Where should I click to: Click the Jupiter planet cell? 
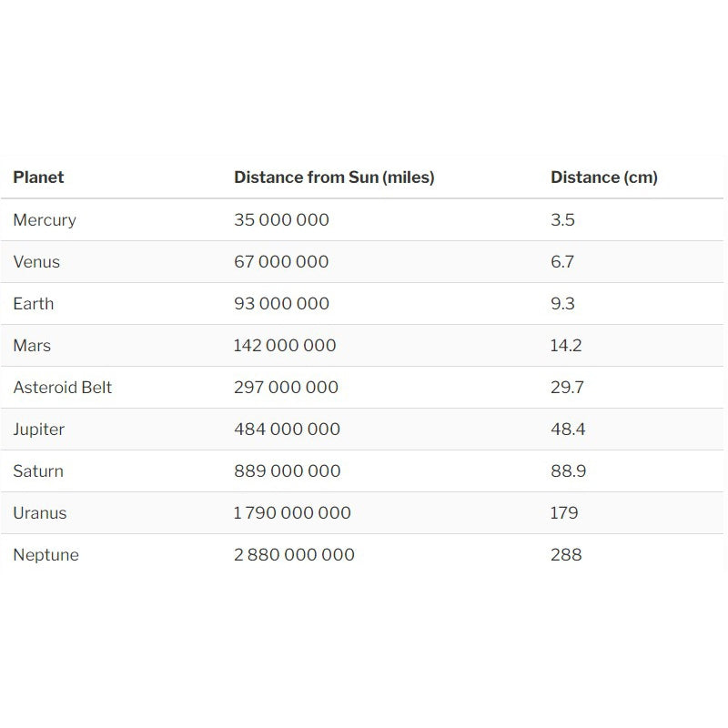[x=38, y=430]
